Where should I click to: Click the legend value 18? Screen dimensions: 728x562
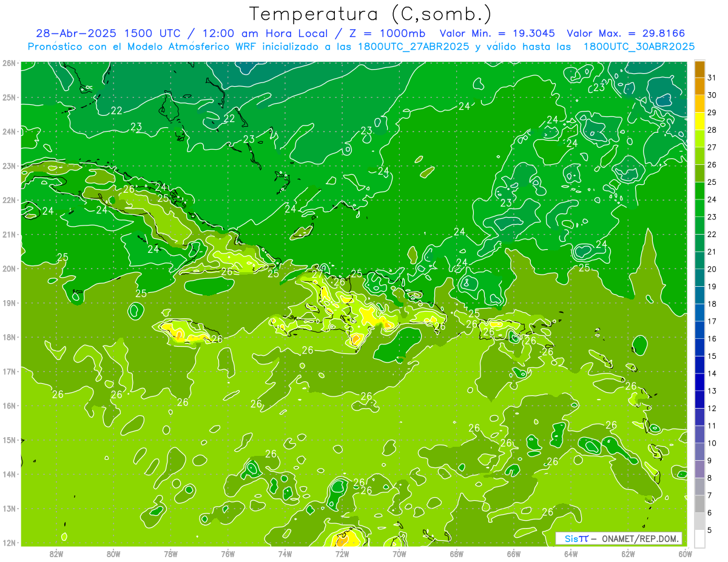click(712, 304)
